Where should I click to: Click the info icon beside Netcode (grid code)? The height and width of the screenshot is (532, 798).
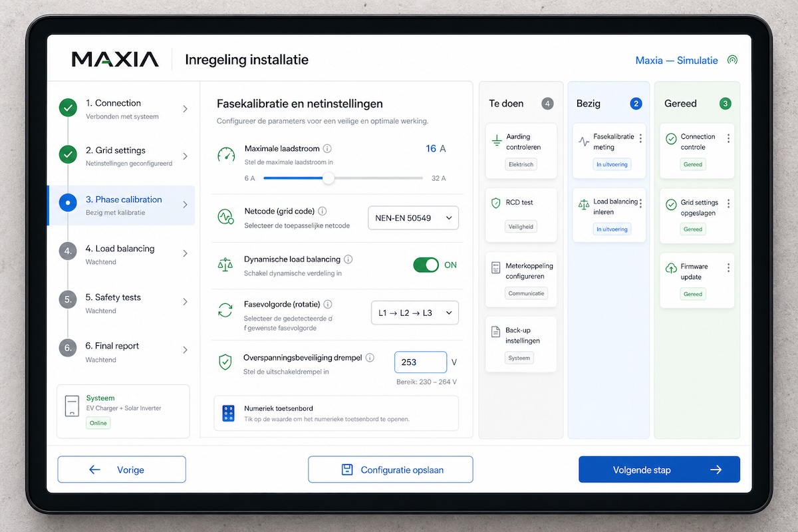[x=323, y=211]
